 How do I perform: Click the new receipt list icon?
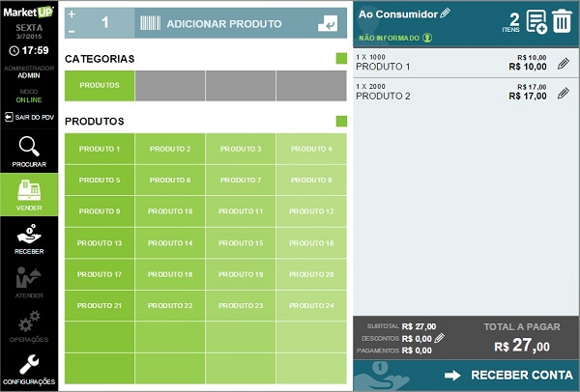[536, 21]
